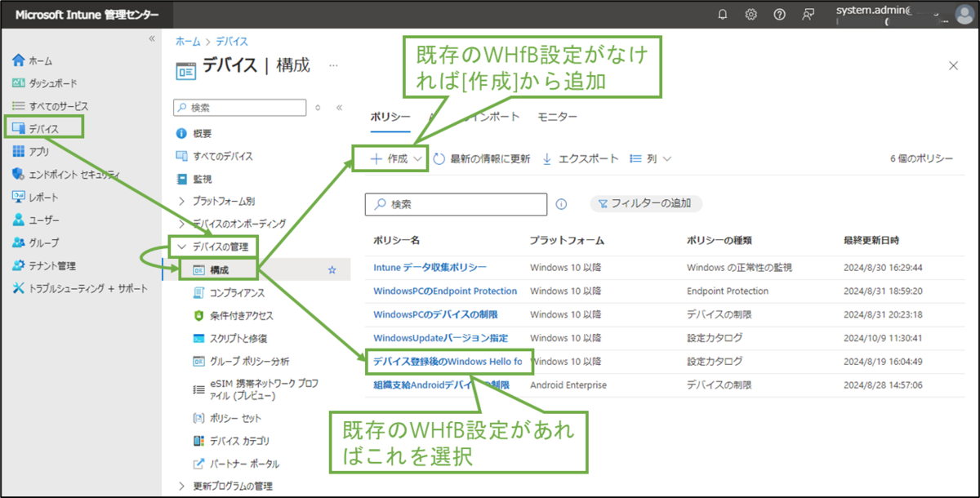Sort by 最終更新日時 column header

tap(871, 241)
